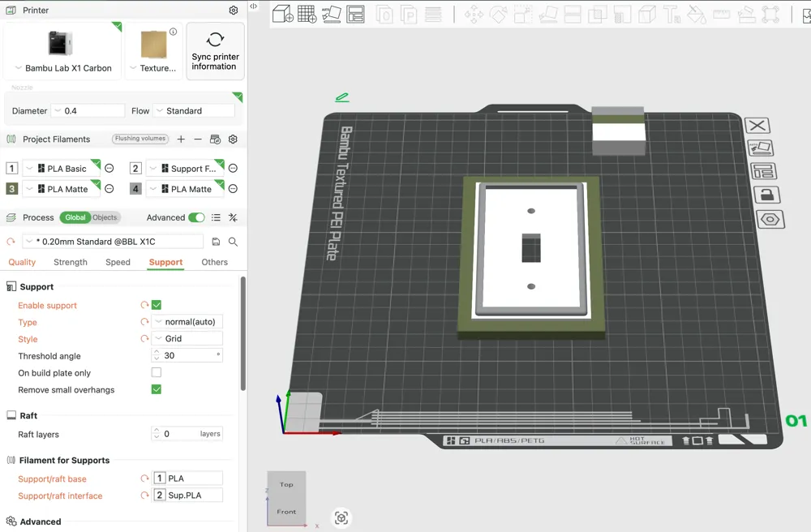Switch to the Quality tab
The width and height of the screenshot is (811, 532).
tap(22, 262)
